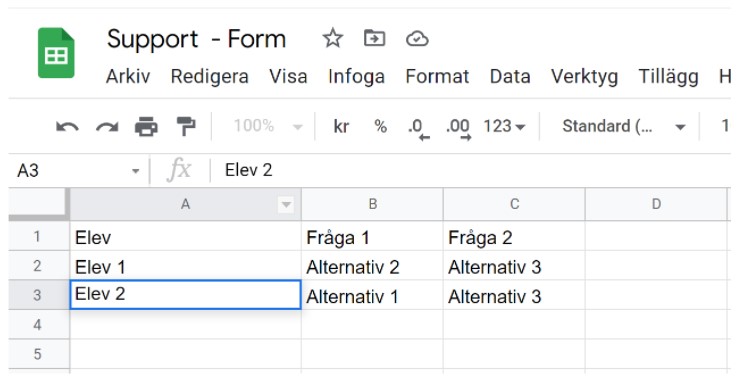Click the Redo arrow icon
This screenshot has width=753, height=391.
pos(107,127)
